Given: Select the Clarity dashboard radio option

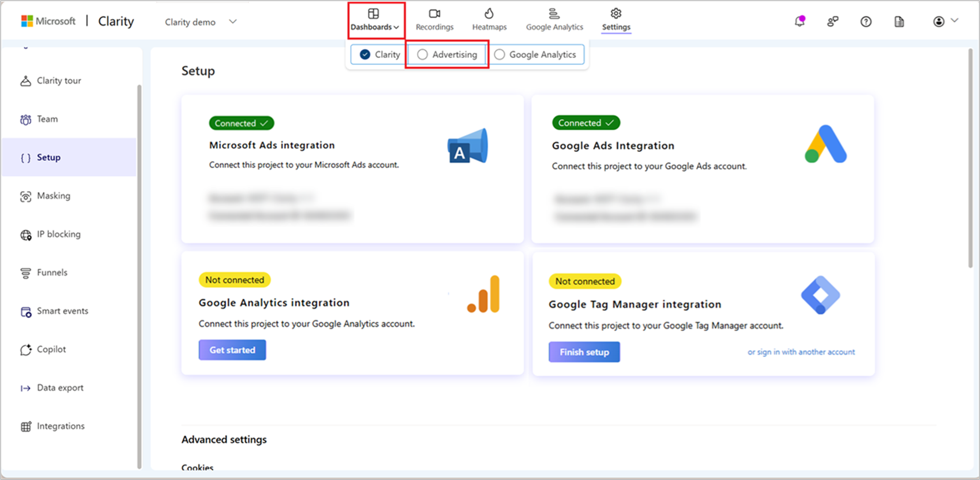Looking at the screenshot, I should (379, 55).
